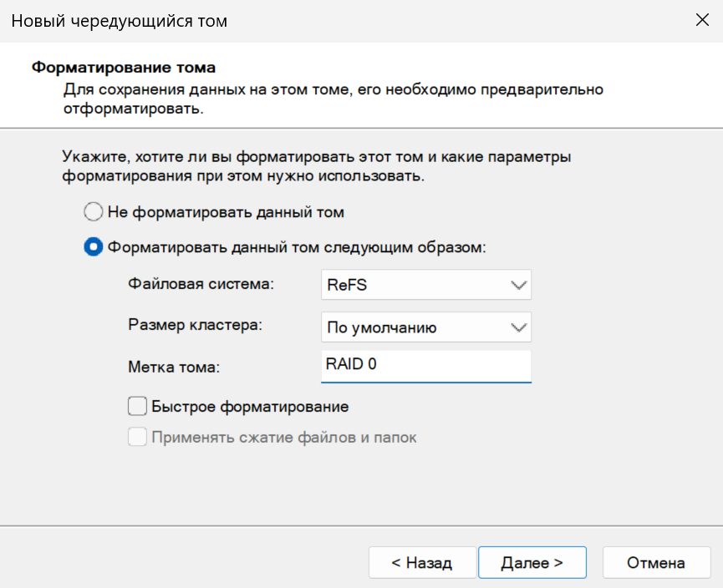
Task: Click the "Файловая система:" label
Action: pyautogui.click(x=201, y=284)
